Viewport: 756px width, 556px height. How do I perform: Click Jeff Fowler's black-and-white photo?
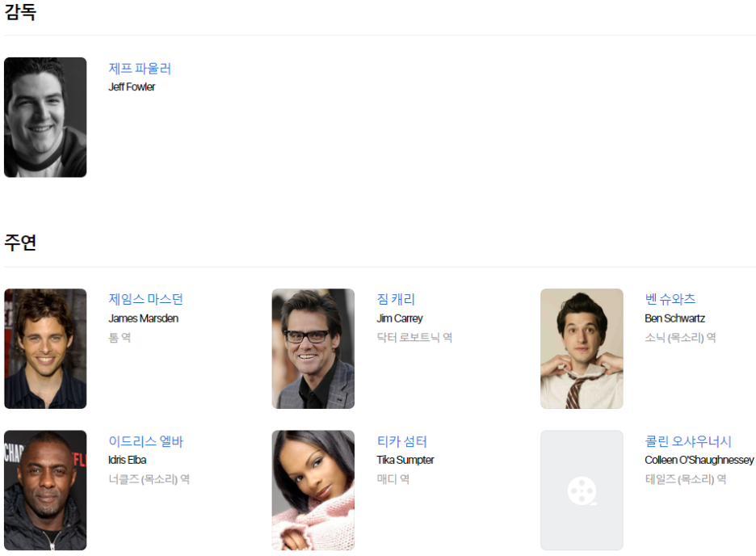45,117
